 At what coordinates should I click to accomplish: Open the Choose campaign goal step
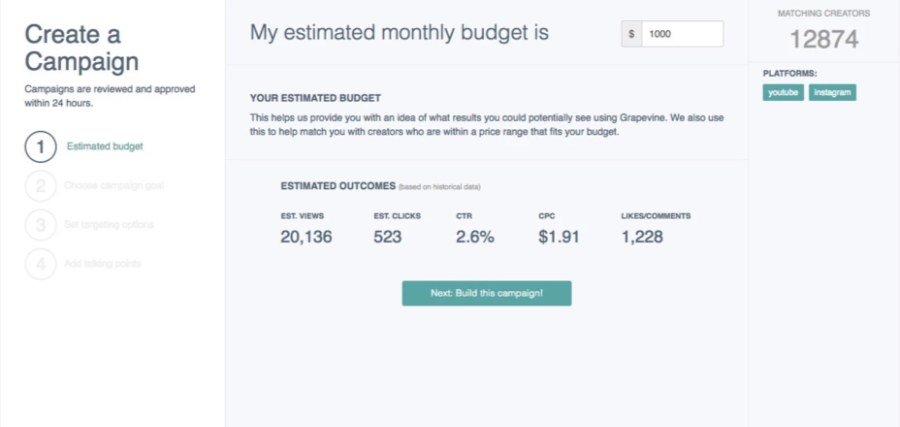(114, 186)
